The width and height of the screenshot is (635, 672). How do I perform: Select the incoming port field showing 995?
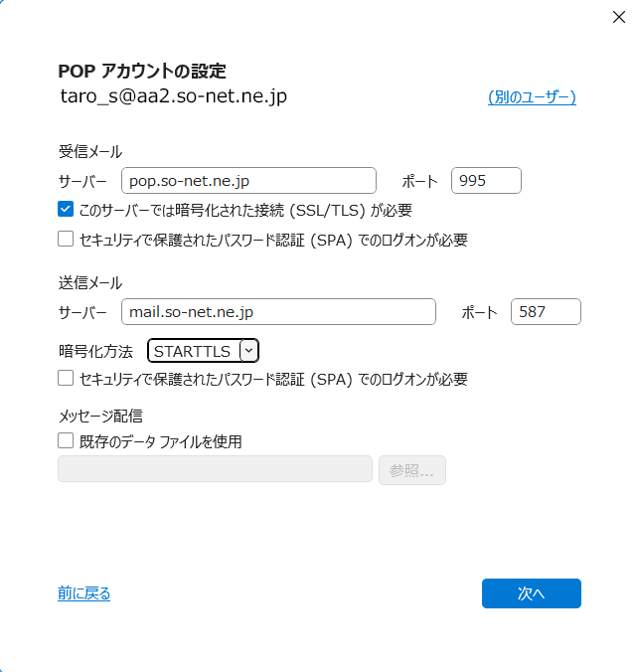pyautogui.click(x=486, y=180)
